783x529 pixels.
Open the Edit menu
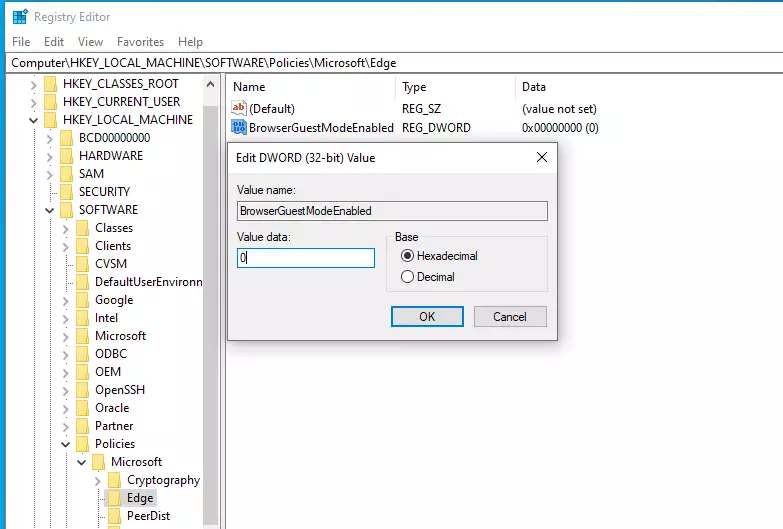coord(54,42)
